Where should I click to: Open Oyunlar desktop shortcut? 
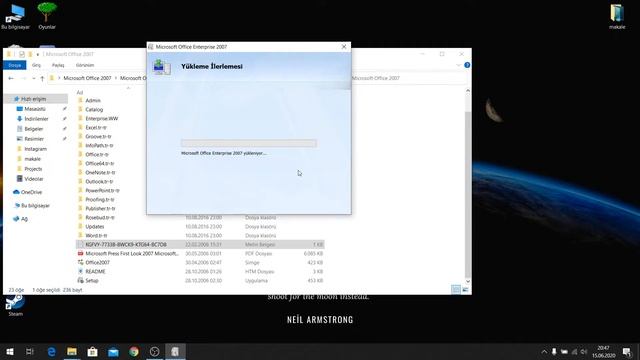pos(47,16)
